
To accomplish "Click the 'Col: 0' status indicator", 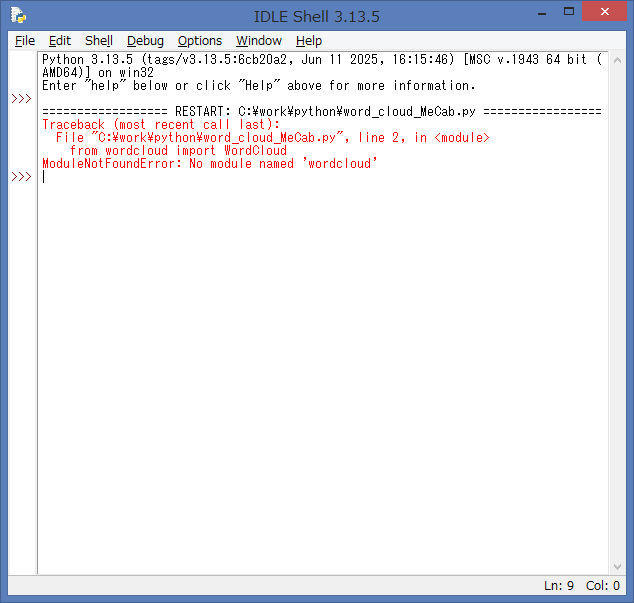I will [603, 586].
